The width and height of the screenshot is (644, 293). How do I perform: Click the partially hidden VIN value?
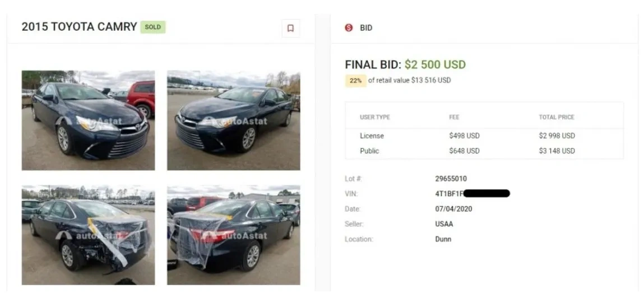(x=468, y=194)
